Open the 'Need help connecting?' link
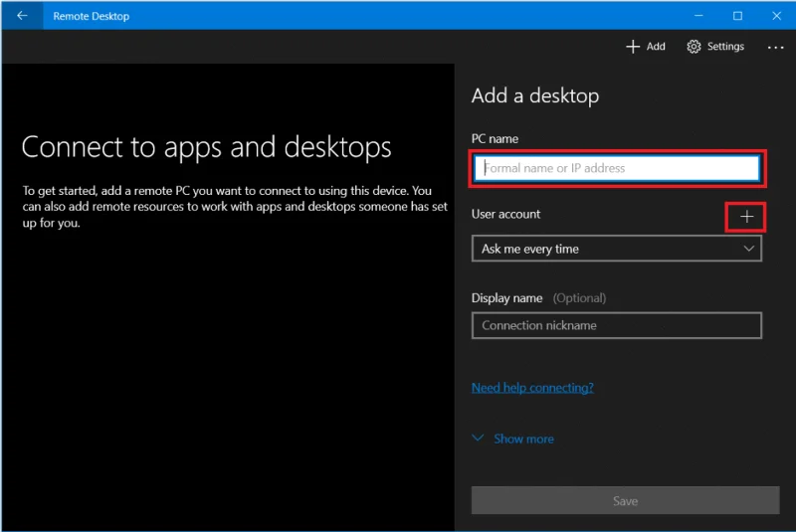 click(x=532, y=388)
